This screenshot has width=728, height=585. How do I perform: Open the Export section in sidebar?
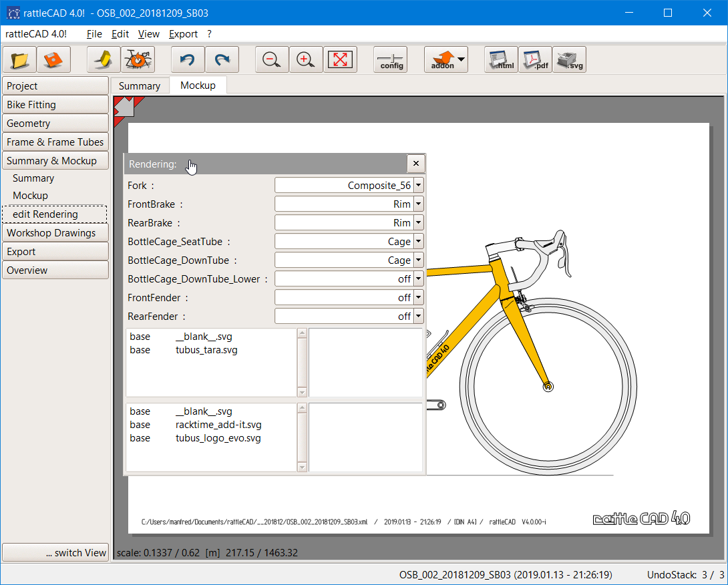[x=55, y=252]
